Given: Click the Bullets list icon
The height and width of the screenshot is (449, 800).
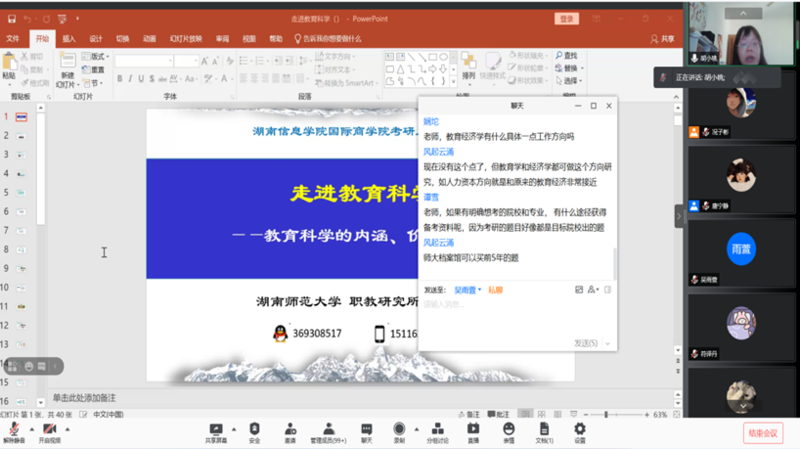Looking at the screenshot, I should [x=245, y=61].
